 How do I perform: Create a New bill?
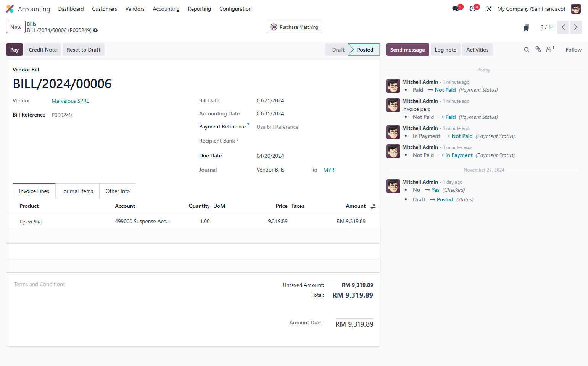(16, 27)
